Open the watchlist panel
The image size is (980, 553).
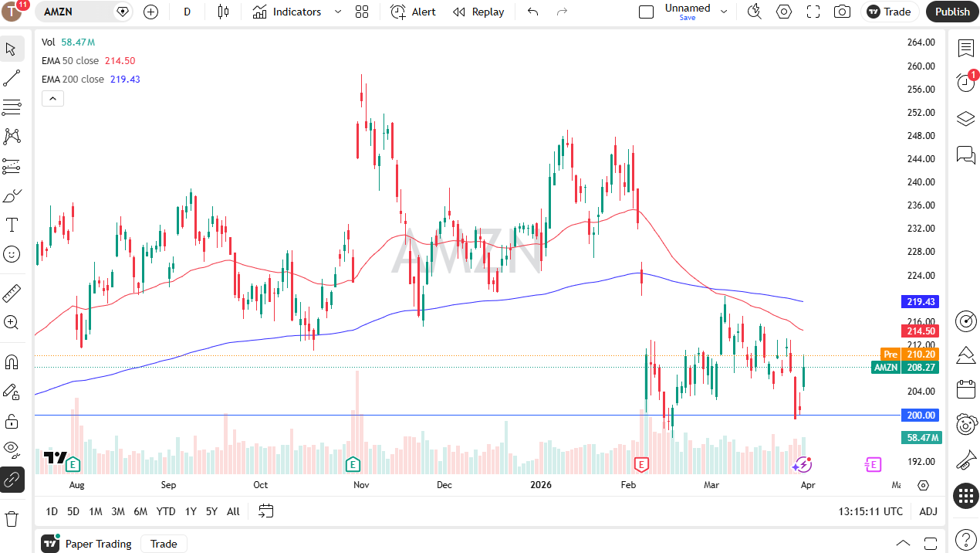tap(966, 49)
